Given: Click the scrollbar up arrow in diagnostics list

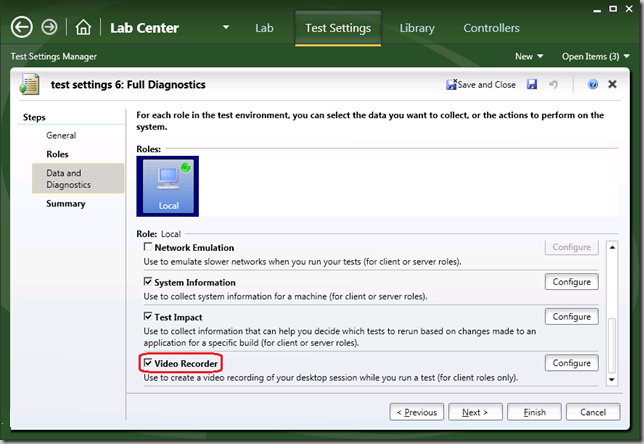Looking at the screenshot, I should pos(612,247).
